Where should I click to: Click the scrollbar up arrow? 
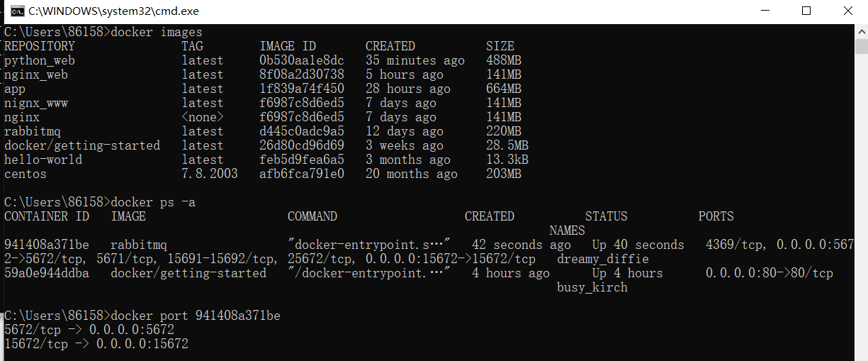tap(861, 30)
